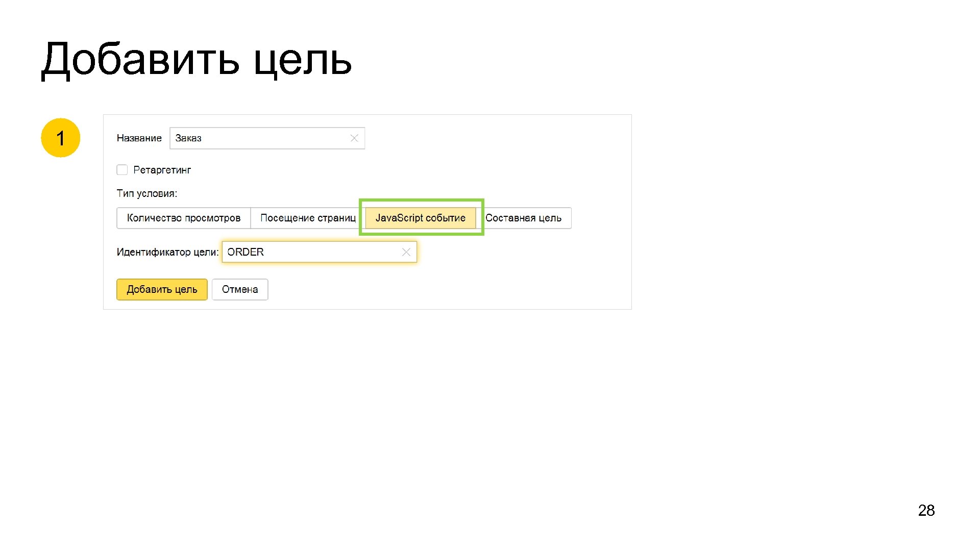This screenshot has height=551, width=980.
Task: Click the Идентификатор цели label
Action: [x=167, y=252]
